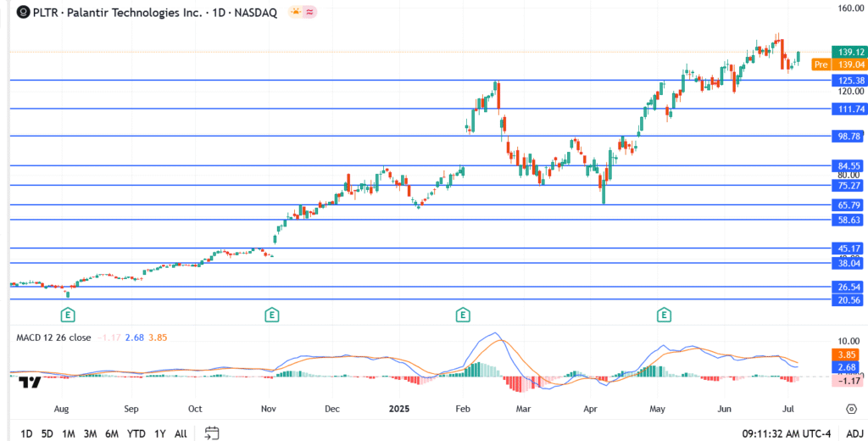868x441 pixels.
Task: Click the earnings E marker near November
Action: click(x=271, y=315)
